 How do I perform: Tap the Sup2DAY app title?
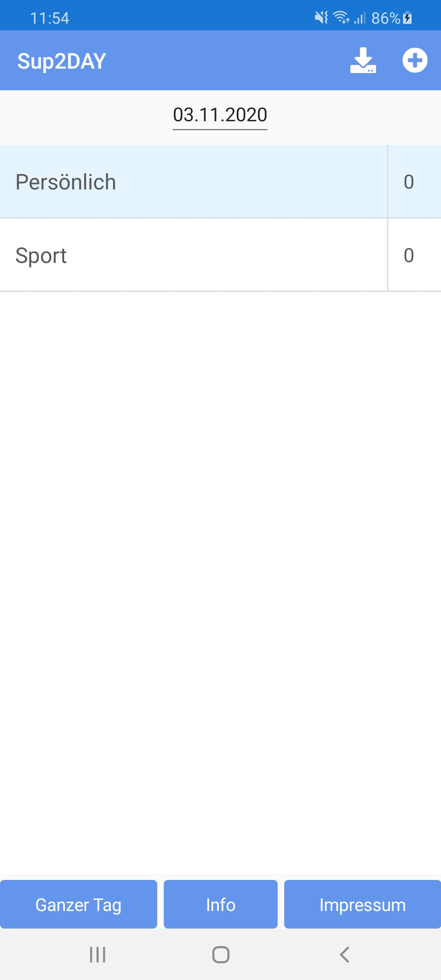click(x=62, y=61)
